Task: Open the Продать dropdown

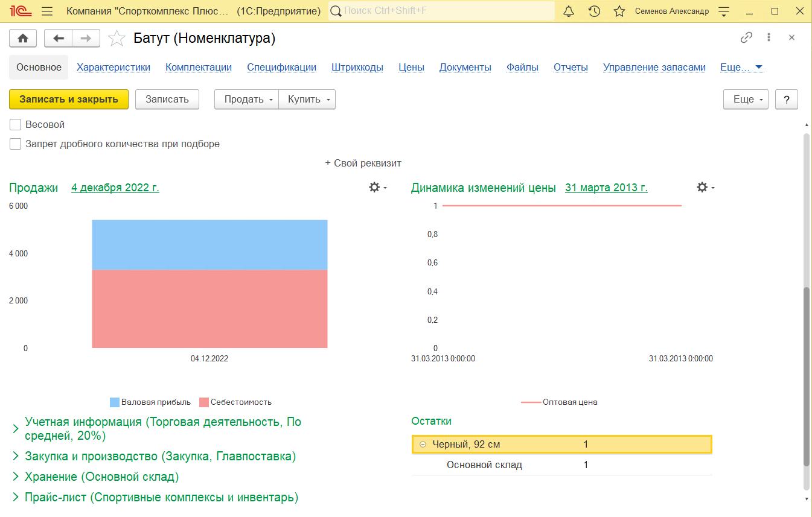Action: (x=246, y=100)
